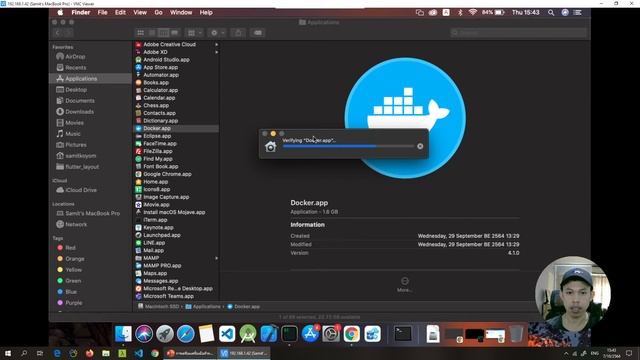The image size is (640, 360).
Task: Open the group-by arrange dropdown
Action: click(194, 33)
